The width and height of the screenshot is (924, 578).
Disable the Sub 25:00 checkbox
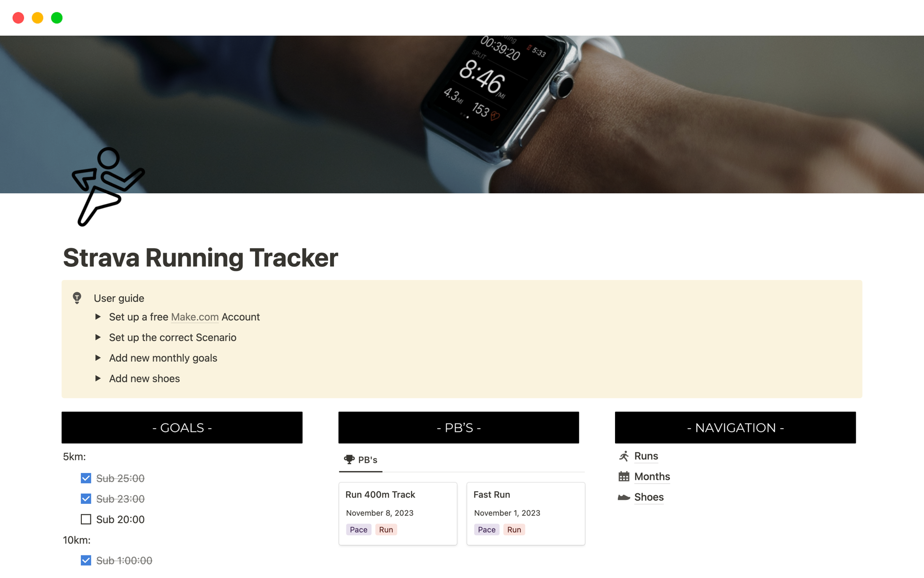pos(85,479)
